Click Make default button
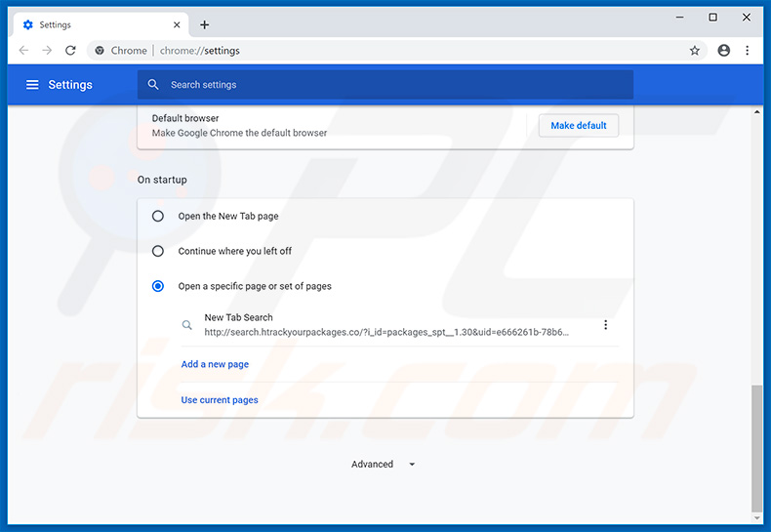This screenshot has width=771, height=532. click(x=578, y=125)
